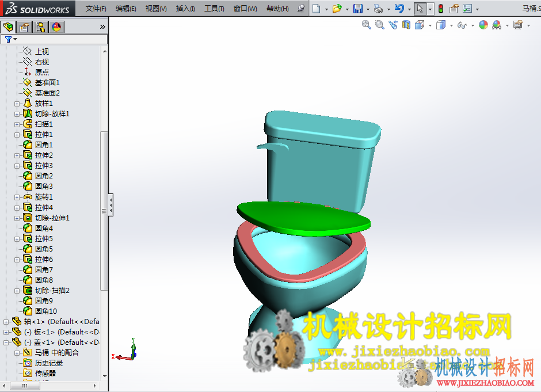Screen dimensions: 541x392
Task: Print the document
Action: coord(379,9)
